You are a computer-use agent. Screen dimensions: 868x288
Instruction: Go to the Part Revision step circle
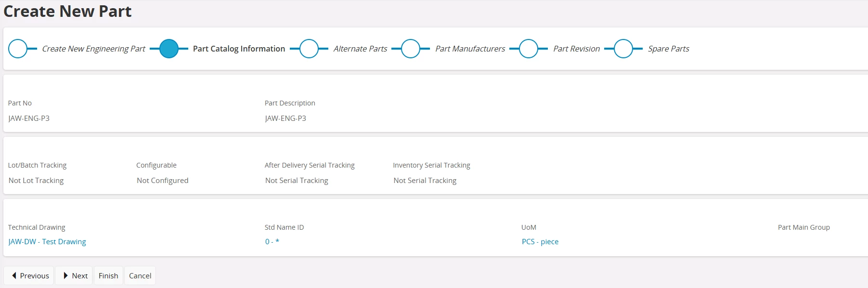point(529,49)
